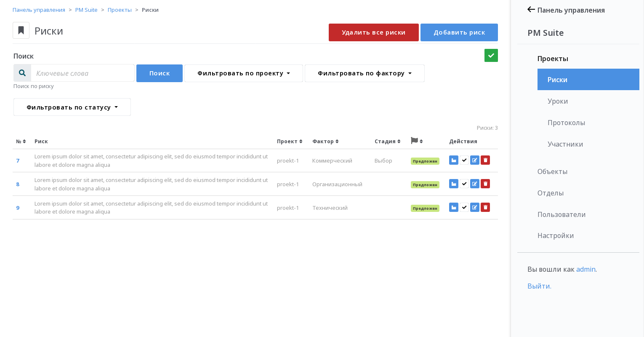
Task: Open Настройки in the sidebar
Action: [x=556, y=235]
